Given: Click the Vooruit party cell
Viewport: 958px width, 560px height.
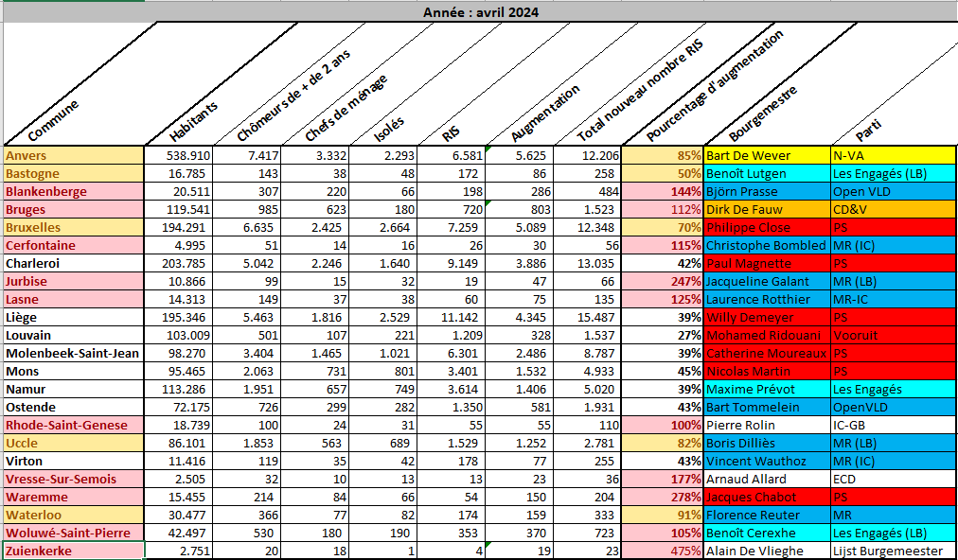Looking at the screenshot, I should 893,335.
